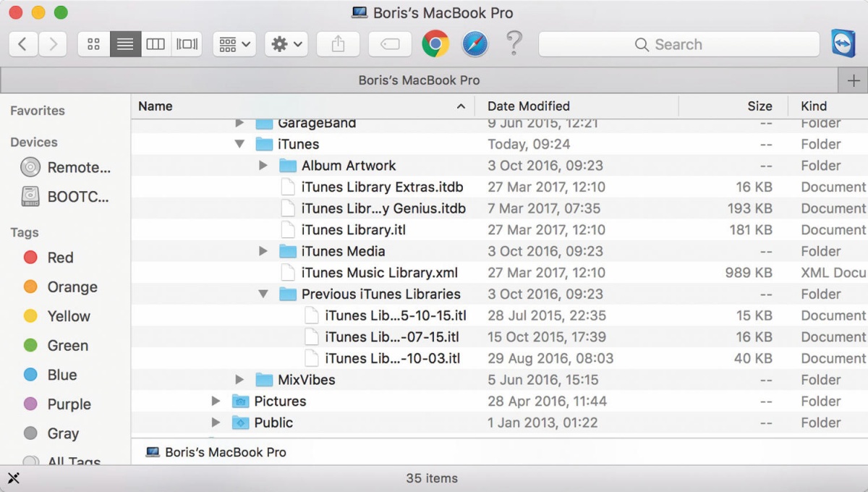The height and width of the screenshot is (492, 868).
Task: Click the Tags sidebar heading
Action: pyautogui.click(x=25, y=232)
